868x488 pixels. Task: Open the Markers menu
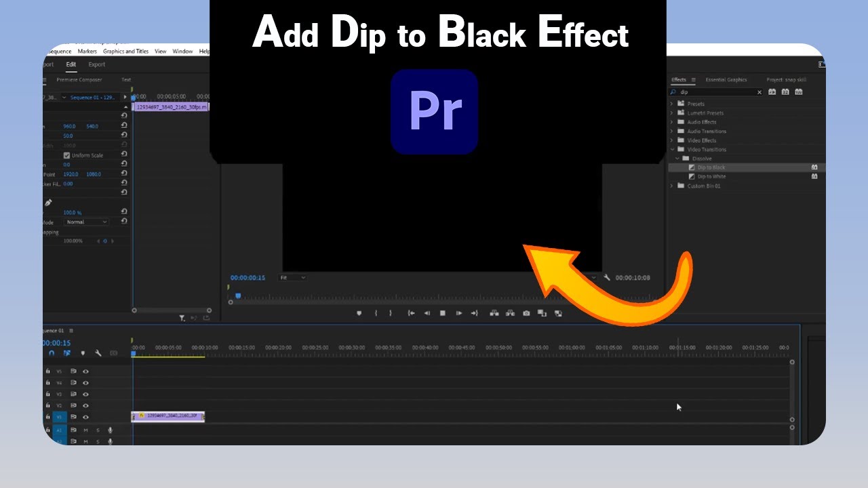pyautogui.click(x=87, y=52)
